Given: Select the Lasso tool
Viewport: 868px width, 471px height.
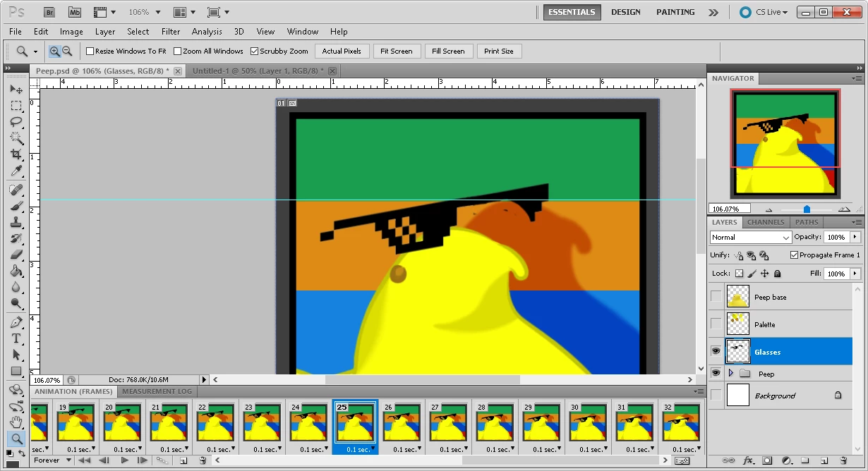Looking at the screenshot, I should (16, 122).
